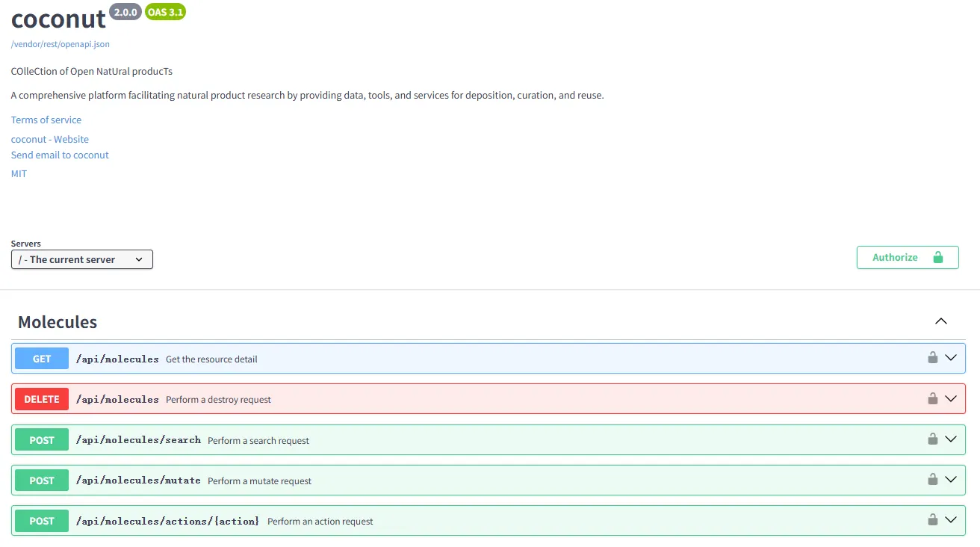The width and height of the screenshot is (980, 547).
Task: Click the lock icon on GET /api/molecules
Action: 932,358
